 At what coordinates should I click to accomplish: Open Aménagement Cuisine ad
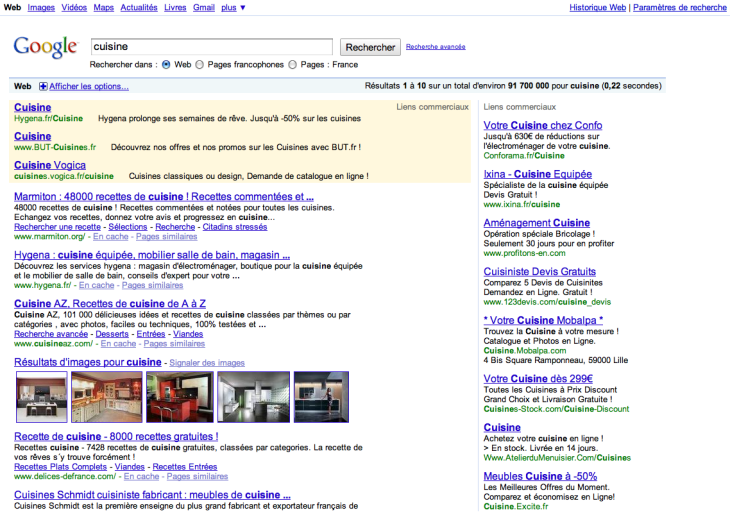click(537, 223)
